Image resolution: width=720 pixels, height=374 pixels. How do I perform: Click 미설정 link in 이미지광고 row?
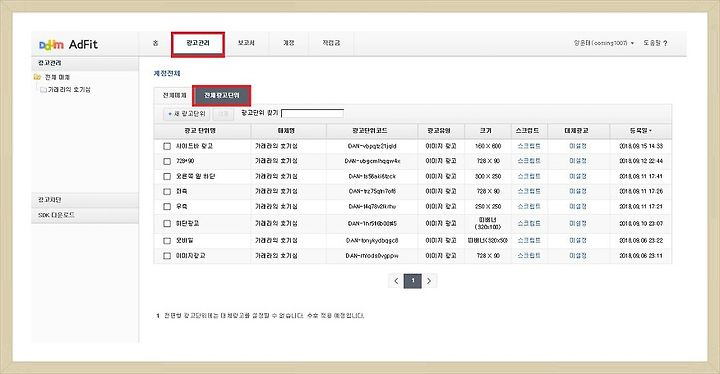coord(578,256)
